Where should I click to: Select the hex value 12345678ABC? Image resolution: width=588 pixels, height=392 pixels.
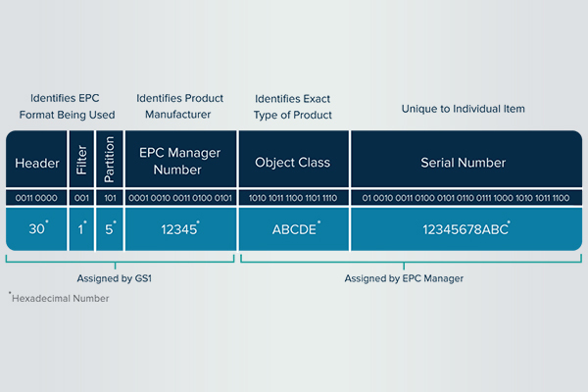click(465, 228)
